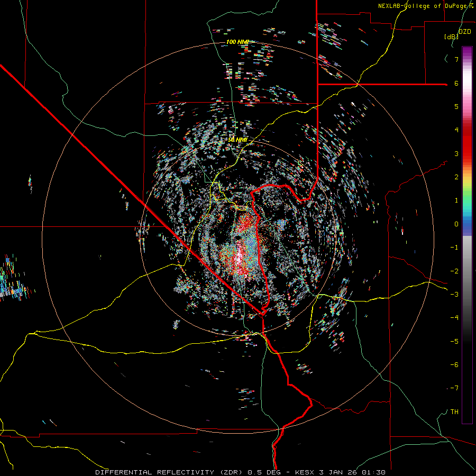The height and width of the screenshot is (476, 476).
Task: Click the DIFFERENTIAL REFLECTIVITY (ZDR) caption text
Action: click(170, 472)
